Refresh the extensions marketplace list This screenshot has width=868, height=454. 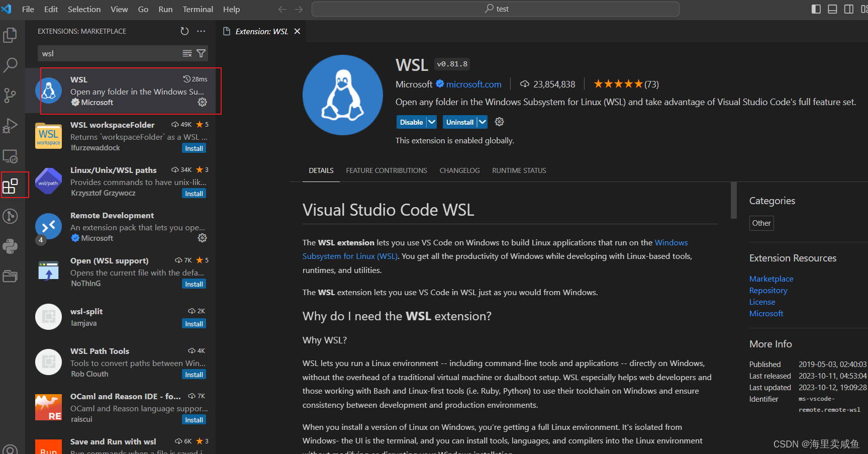(x=184, y=31)
